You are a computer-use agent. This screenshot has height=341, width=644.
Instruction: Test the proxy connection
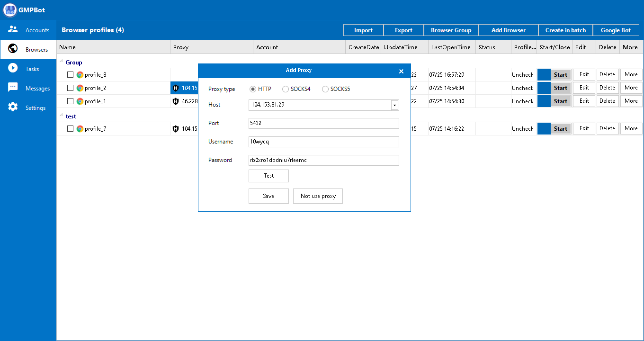268,176
